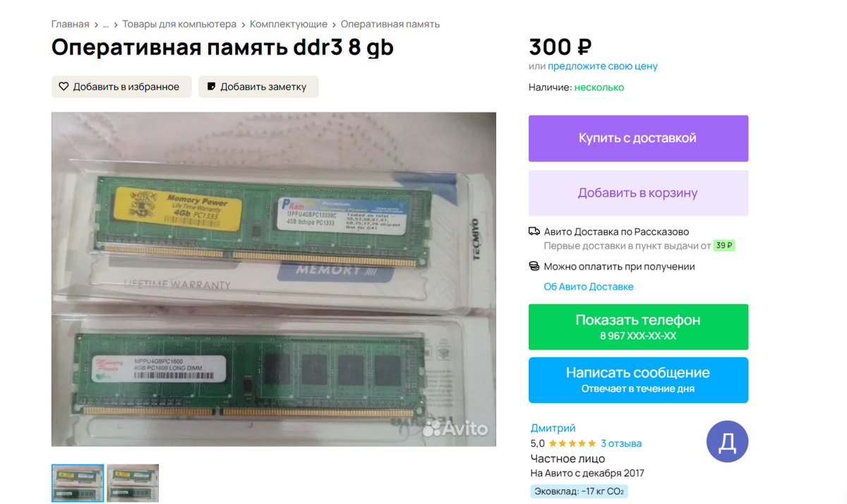Navigate to Оперативная память breadcrumb
Viewport: 847px width, 504px height.
[x=390, y=24]
